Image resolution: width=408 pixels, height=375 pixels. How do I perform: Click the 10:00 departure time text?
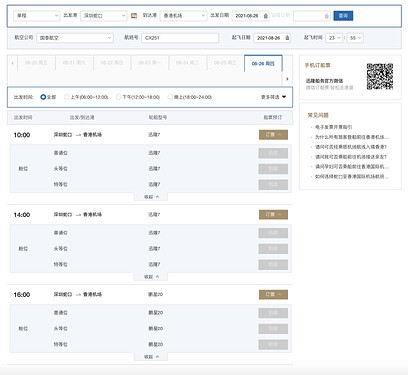(22, 135)
